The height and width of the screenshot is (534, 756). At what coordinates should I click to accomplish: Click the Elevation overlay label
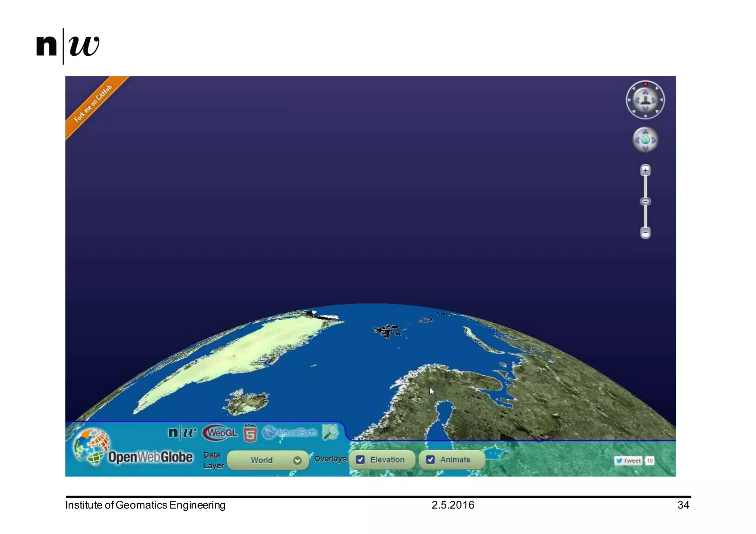click(x=387, y=460)
